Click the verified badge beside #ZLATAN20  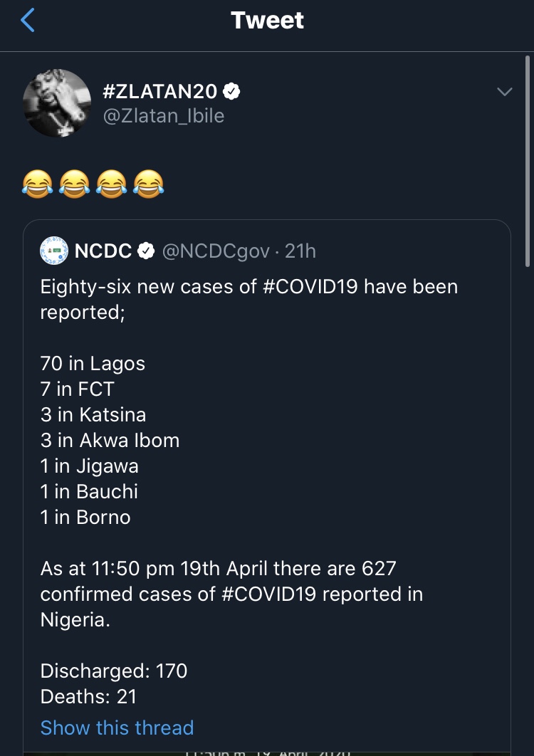[x=232, y=91]
